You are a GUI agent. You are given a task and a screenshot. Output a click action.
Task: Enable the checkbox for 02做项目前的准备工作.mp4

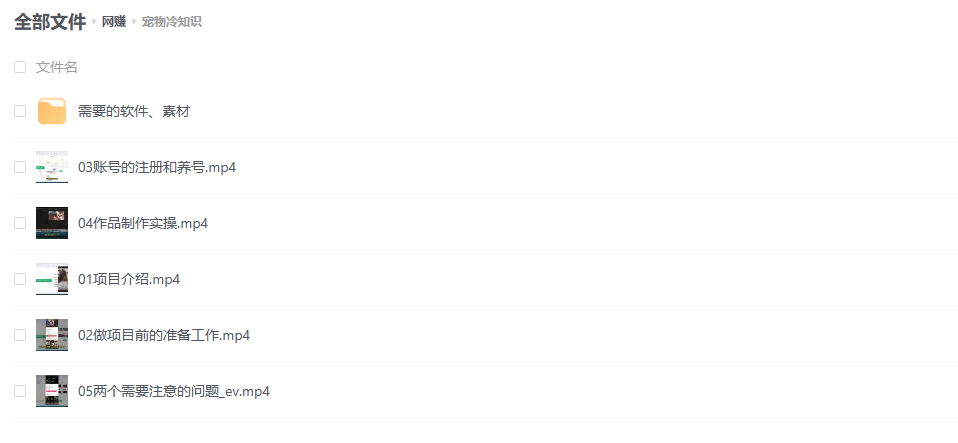pyautogui.click(x=20, y=335)
